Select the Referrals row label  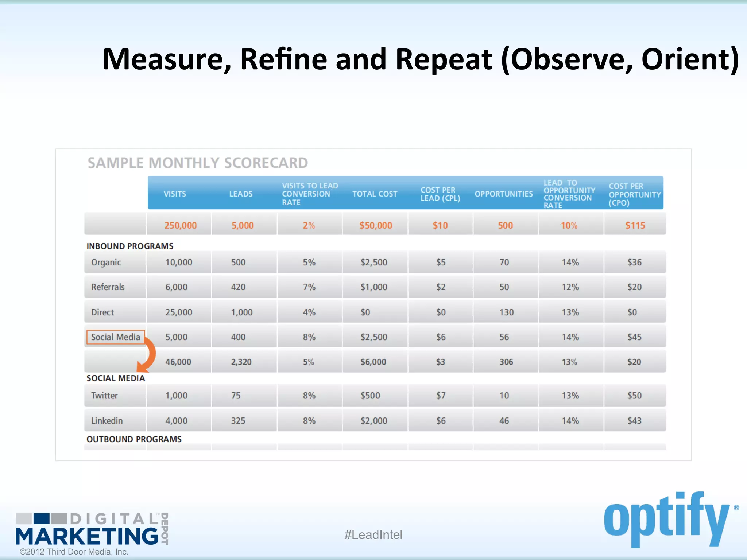[108, 287]
